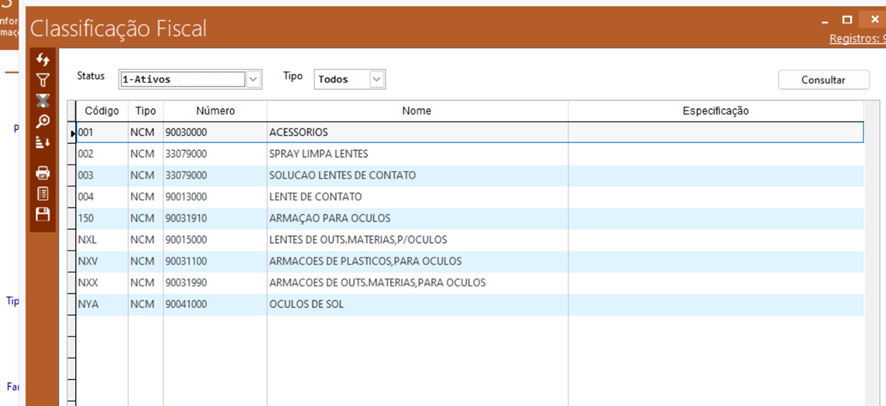The width and height of the screenshot is (886, 406).
Task: Click the sort order icon
Action: (x=43, y=143)
